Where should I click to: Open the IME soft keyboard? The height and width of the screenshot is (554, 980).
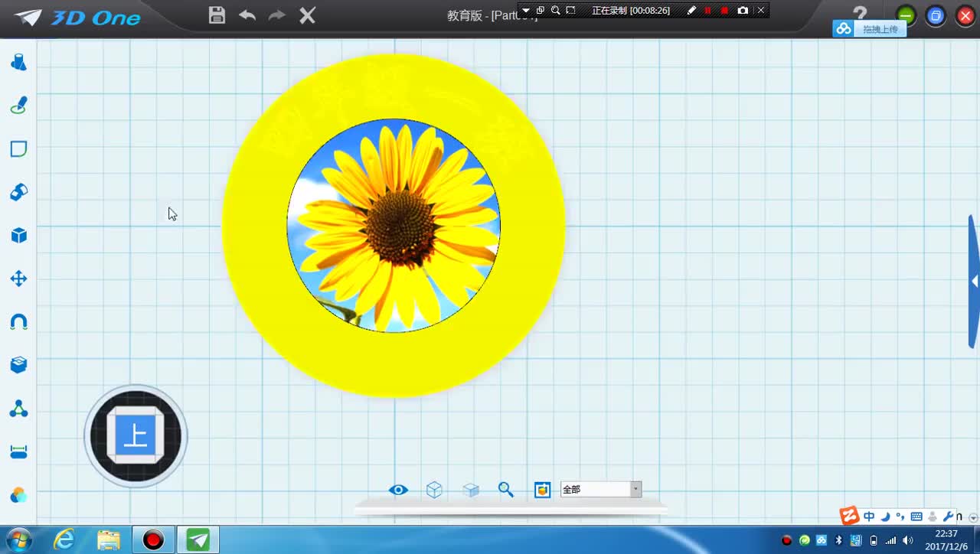(x=916, y=517)
